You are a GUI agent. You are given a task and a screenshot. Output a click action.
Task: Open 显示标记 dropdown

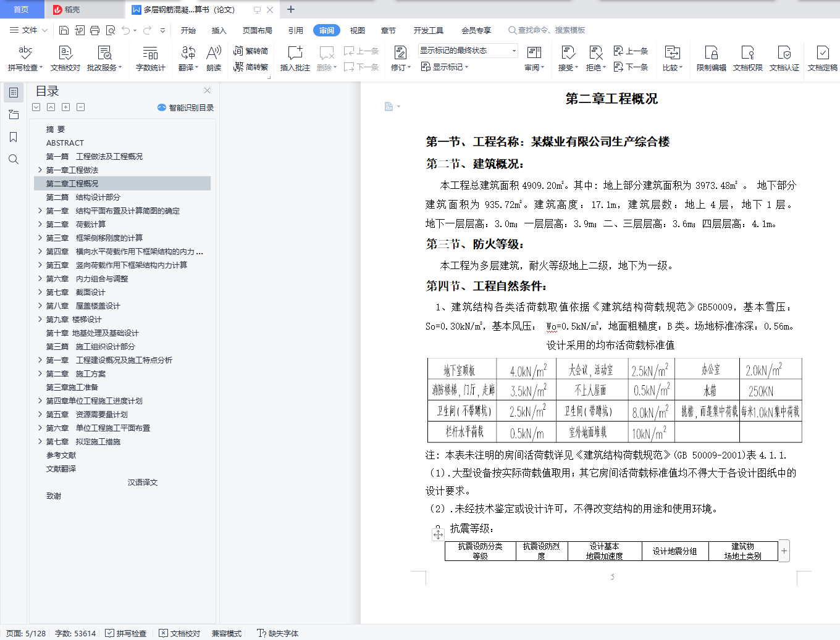pyautogui.click(x=445, y=67)
